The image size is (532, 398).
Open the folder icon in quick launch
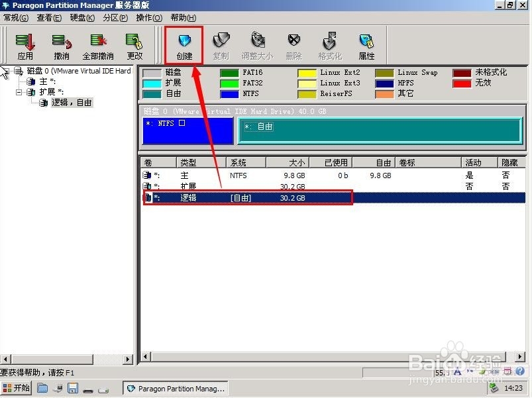pyautogui.click(x=42, y=388)
